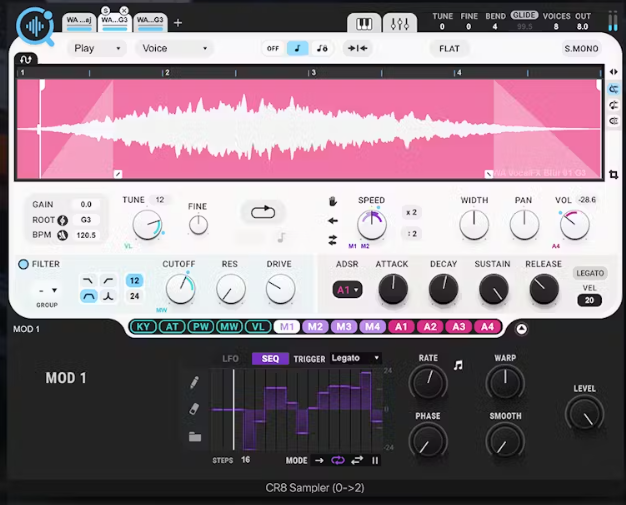The image size is (626, 505).
Task: Click the : 2 speed button
Action: click(x=412, y=234)
